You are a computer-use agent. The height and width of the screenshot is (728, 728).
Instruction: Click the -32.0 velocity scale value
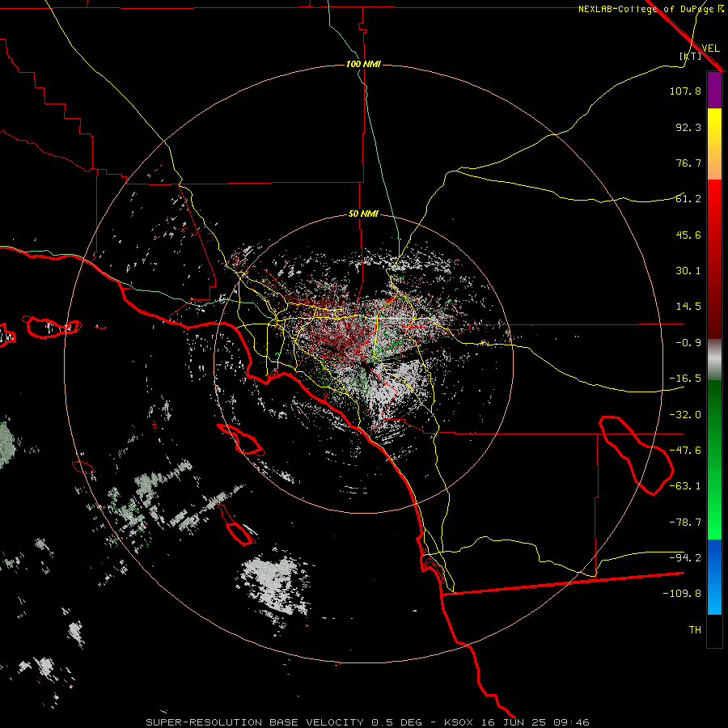point(685,415)
